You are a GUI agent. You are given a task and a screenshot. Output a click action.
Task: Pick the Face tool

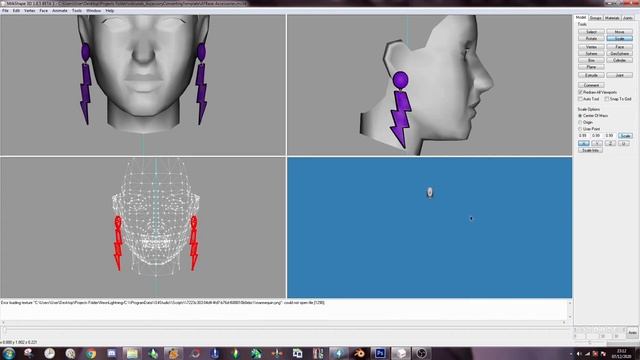point(619,47)
